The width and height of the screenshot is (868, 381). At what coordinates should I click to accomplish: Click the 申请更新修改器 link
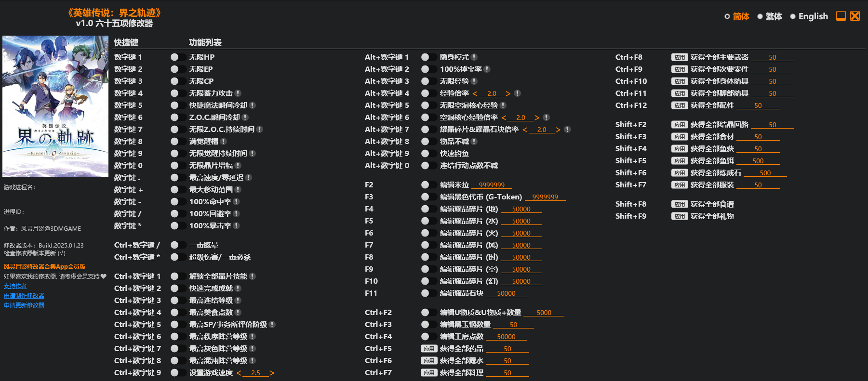[24, 305]
